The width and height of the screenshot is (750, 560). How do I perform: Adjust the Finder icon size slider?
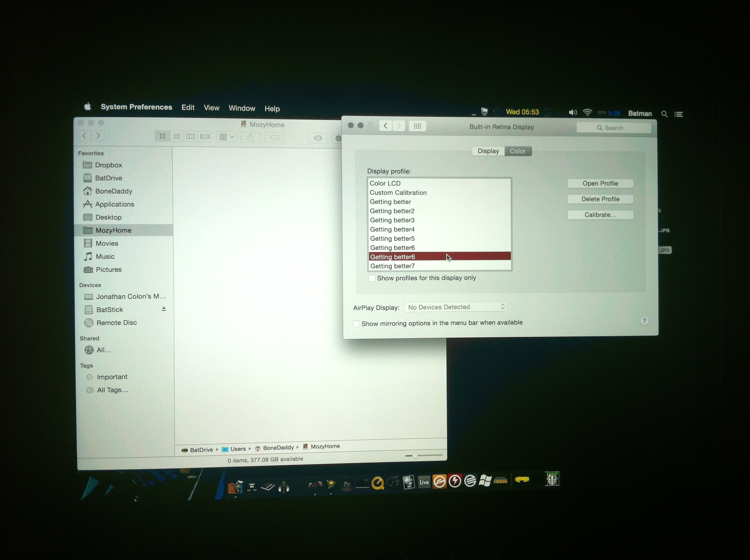tap(414, 456)
